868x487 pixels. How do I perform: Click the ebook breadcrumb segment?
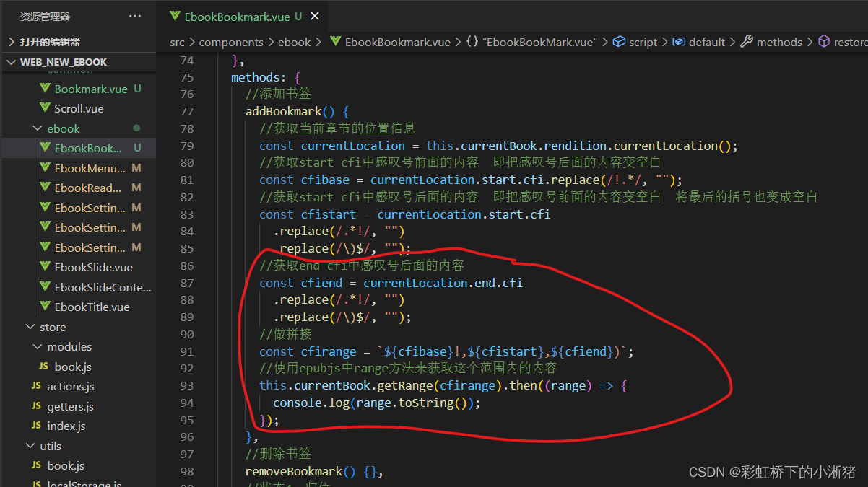294,42
